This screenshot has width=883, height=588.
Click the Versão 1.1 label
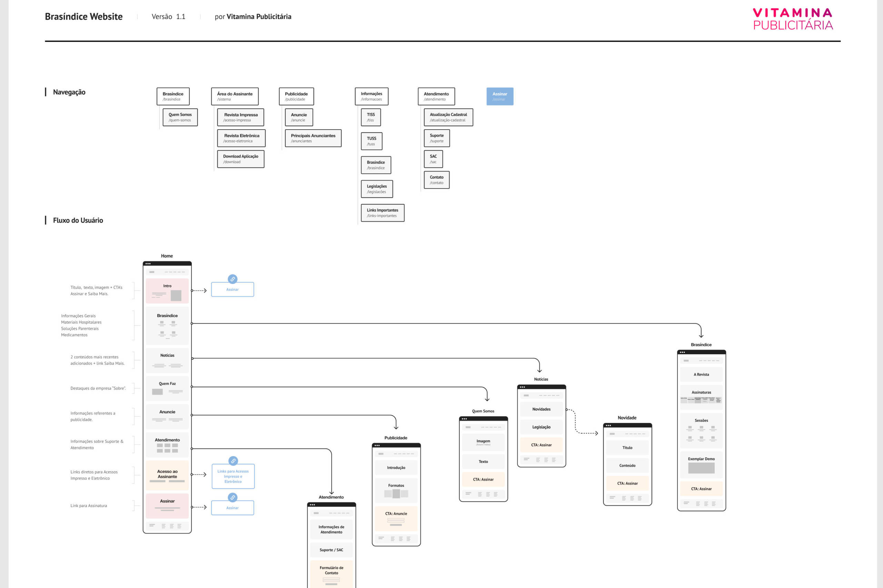(168, 17)
